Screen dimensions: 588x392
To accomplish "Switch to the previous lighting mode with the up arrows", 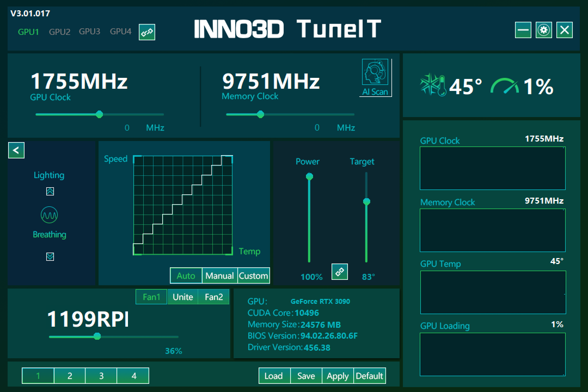I will click(x=50, y=191).
